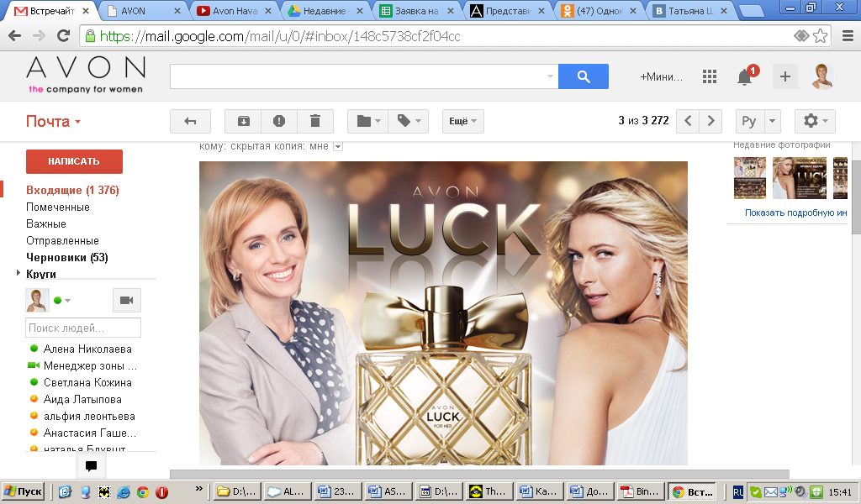
Task: Open the Помеченные starred folder
Action: click(x=58, y=207)
